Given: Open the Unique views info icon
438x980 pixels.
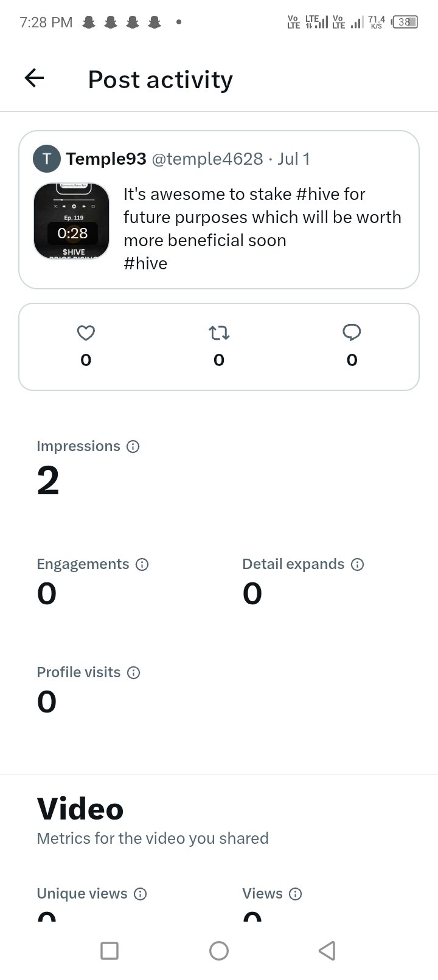Looking at the screenshot, I should point(140,894).
